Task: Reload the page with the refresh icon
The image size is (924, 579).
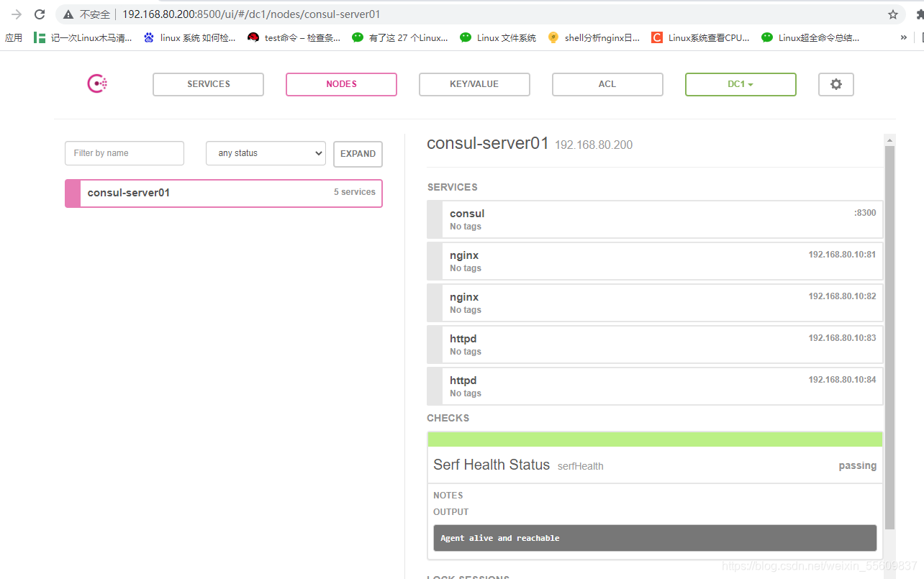Action: tap(40, 14)
